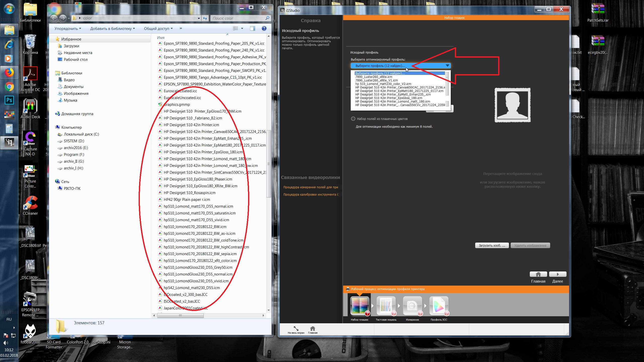Image resolution: width=644 pixels, height=362 pixels.
Task: Open the Тестовая мишень workflow step icon
Action: [x=386, y=305]
